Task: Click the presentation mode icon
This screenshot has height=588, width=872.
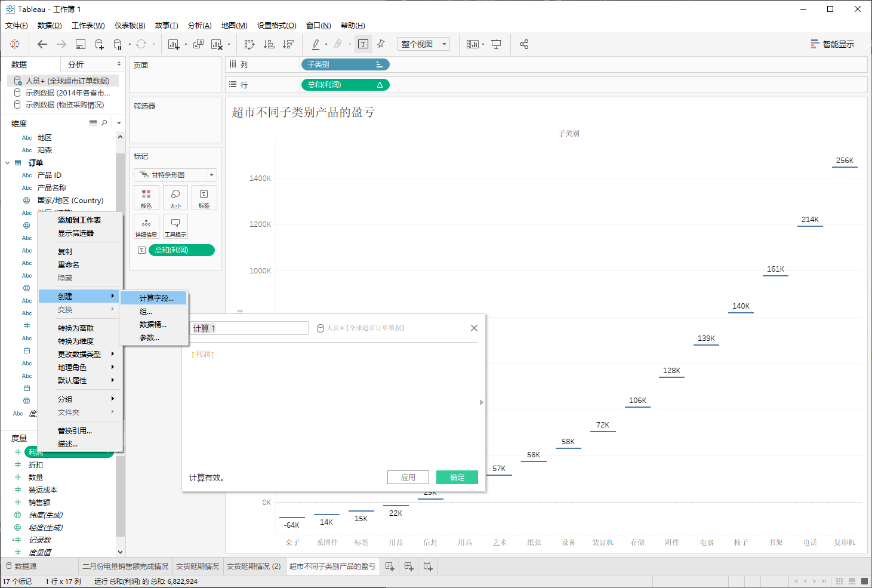Action: click(496, 44)
